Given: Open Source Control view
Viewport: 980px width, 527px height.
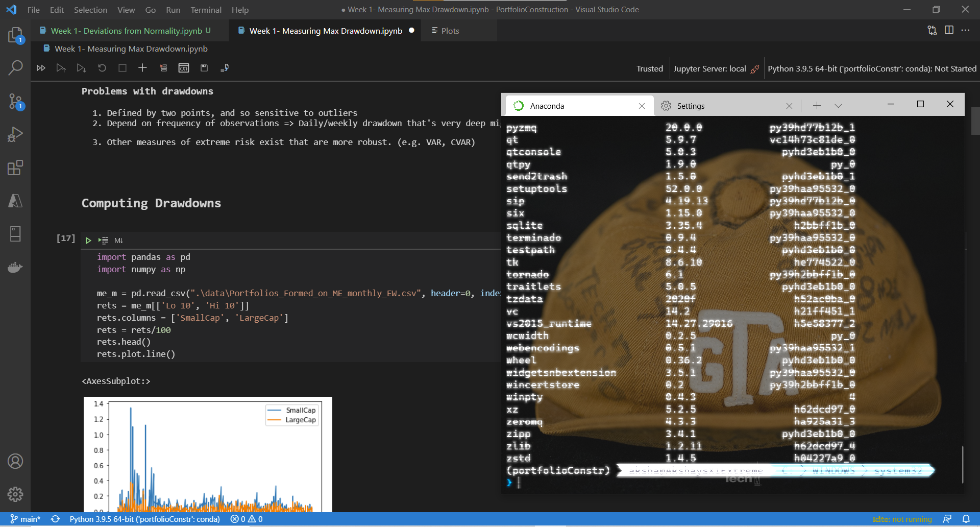Looking at the screenshot, I should point(15,101).
